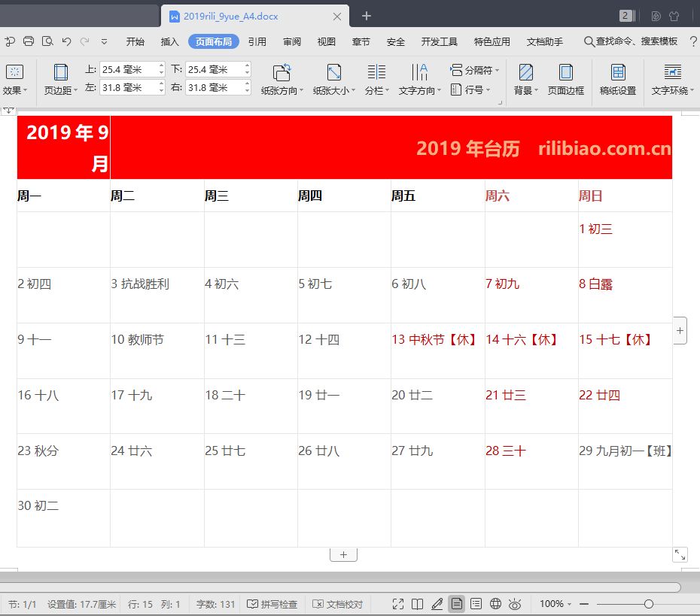Screen dimensions: 700x616
Task: Switch to writing mode pen icon
Action: 437,604
